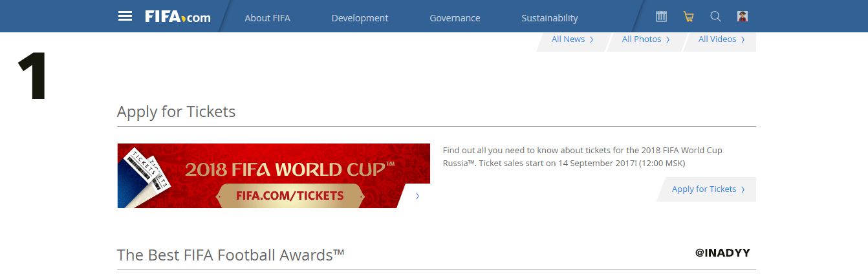The width and height of the screenshot is (868, 276).
Task: Click the Apply for Tickets section heading
Action: [176, 112]
